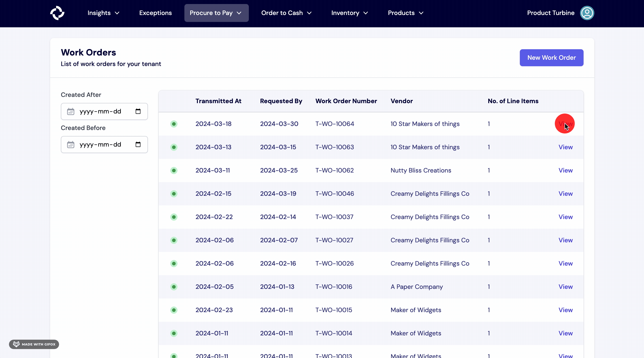Viewport: 644px width, 358px height.
Task: Expand the Order to Cash dropdown
Action: pyautogui.click(x=286, y=13)
